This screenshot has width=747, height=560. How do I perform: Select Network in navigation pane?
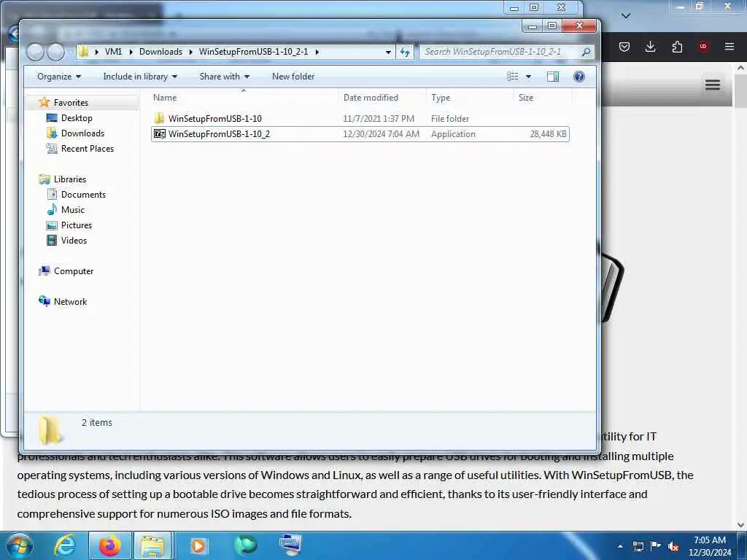point(70,302)
